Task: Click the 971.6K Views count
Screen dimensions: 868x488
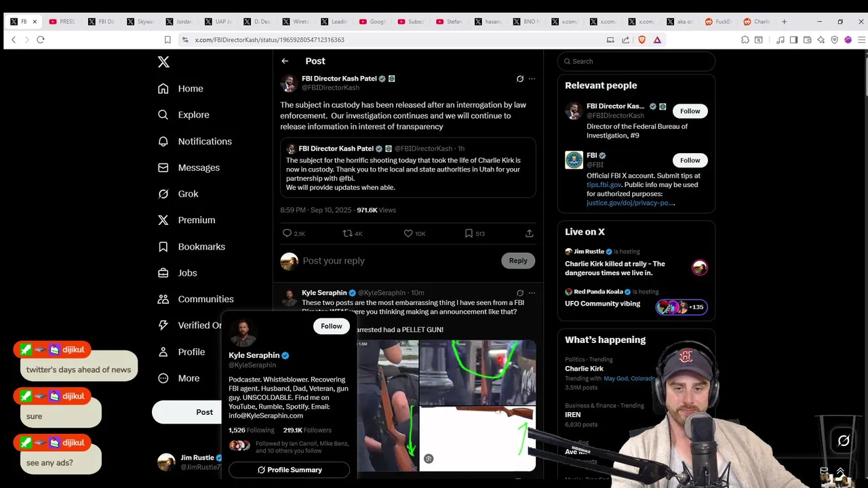Action: 376,210
